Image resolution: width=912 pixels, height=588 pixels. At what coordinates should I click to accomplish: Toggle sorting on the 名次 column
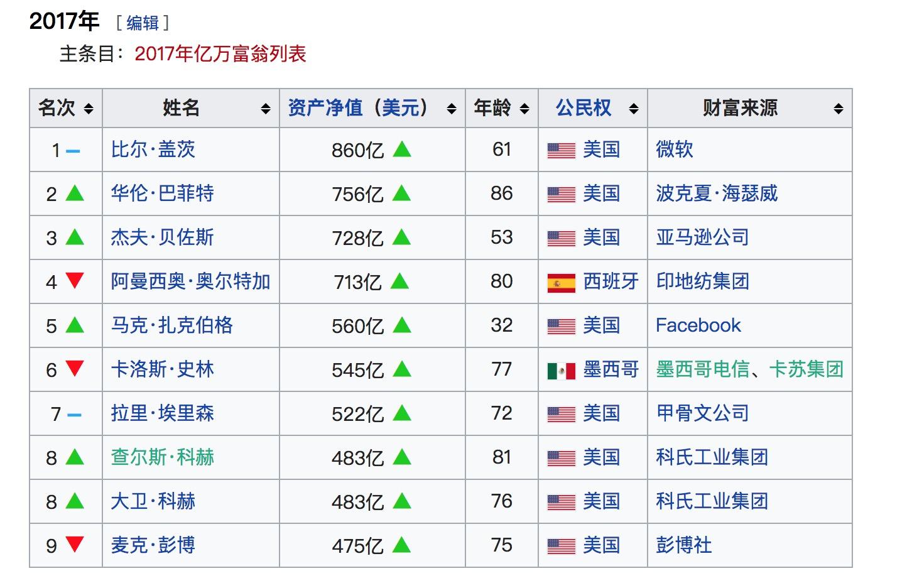[x=89, y=108]
